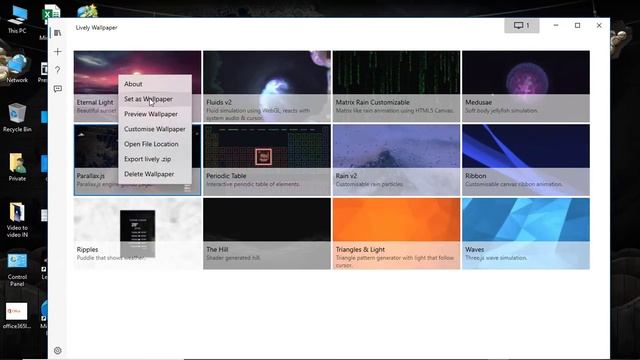Open Video to video IN desktop icon

coord(17,220)
